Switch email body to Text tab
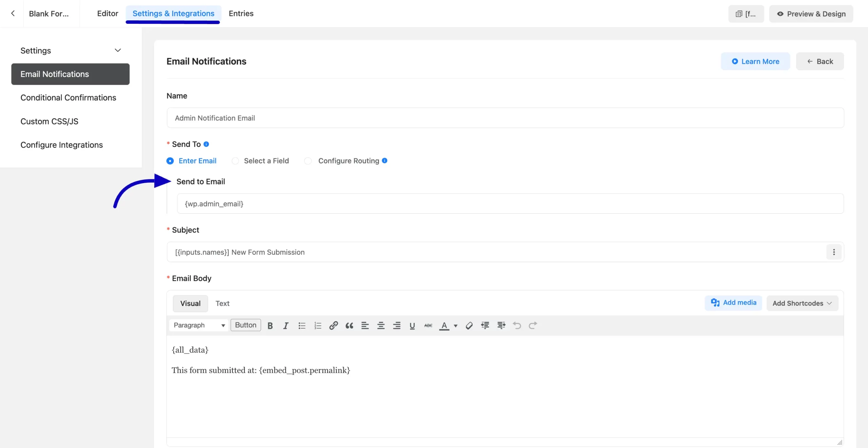 point(222,304)
